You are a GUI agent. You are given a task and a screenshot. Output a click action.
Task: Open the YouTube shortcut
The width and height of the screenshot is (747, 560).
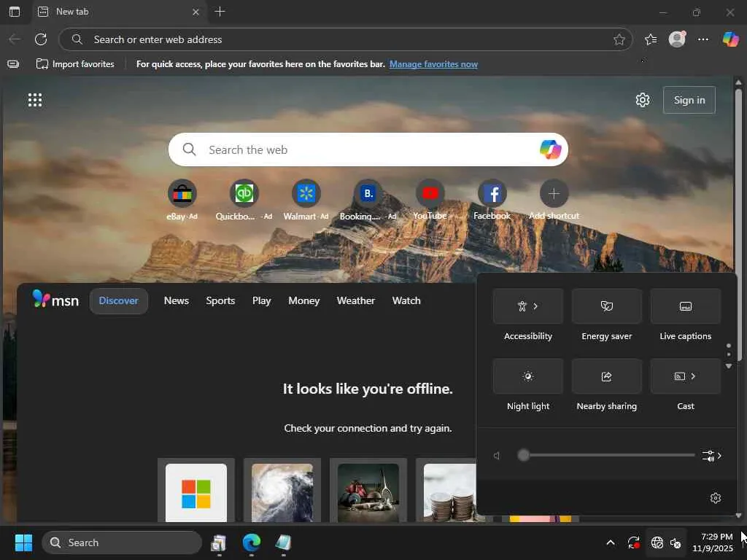430,193
